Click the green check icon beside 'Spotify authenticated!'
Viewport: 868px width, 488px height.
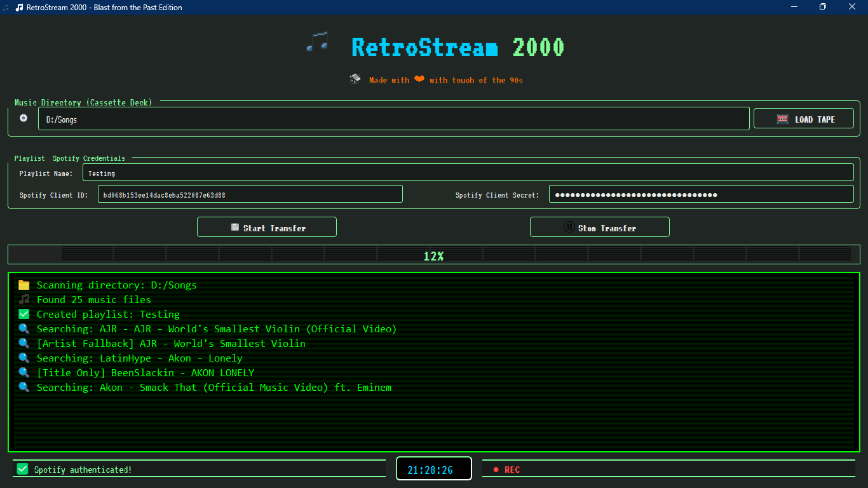[x=23, y=469]
